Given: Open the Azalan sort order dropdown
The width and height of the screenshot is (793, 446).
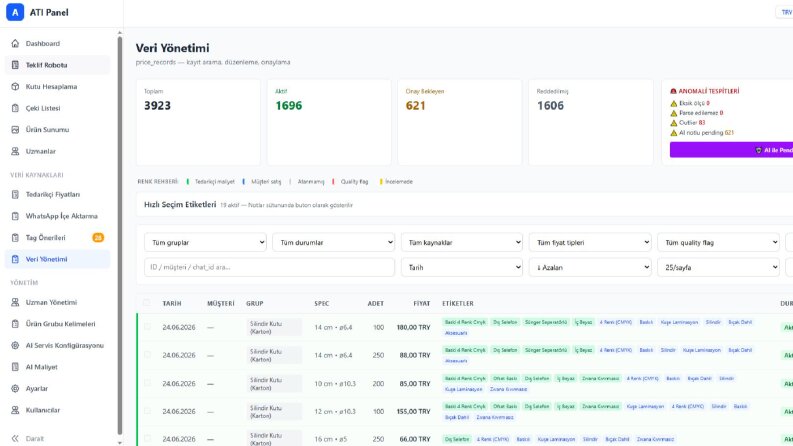Looking at the screenshot, I should [x=590, y=267].
